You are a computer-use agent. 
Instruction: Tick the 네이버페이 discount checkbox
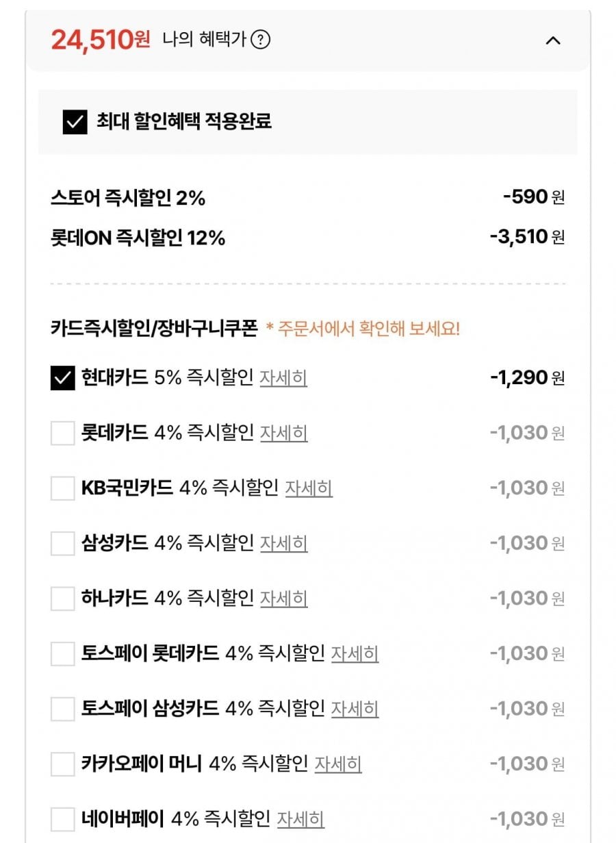pos(62,819)
